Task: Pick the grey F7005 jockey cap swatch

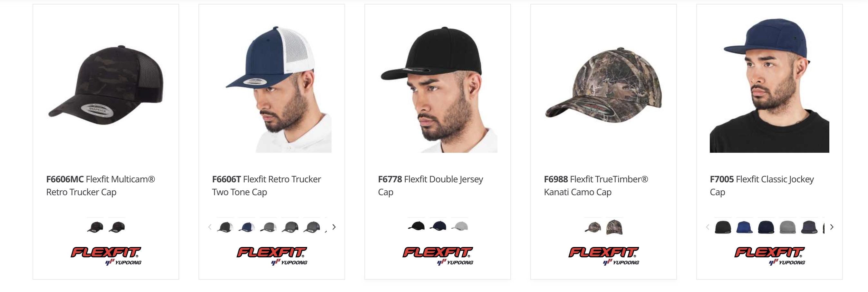Action: (787, 227)
